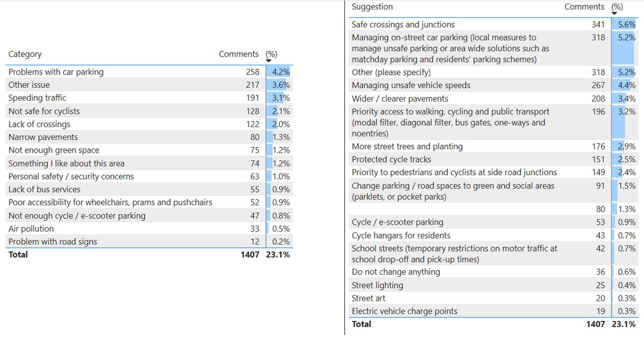Select the Managing unsafe vehicle speeds row
The height and width of the screenshot is (337, 644).
[x=411, y=85]
